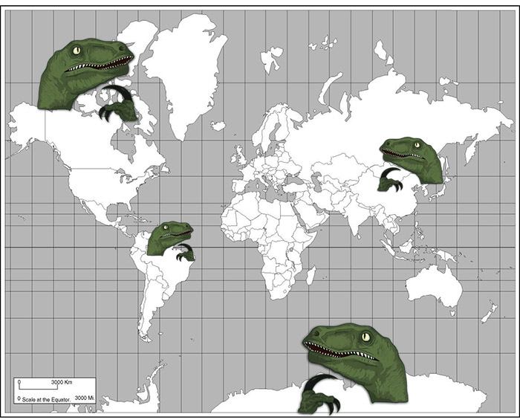Image resolution: width=520 pixels, height=420 pixels.
Task: Click the raptor head over South America
Action: (170, 238)
